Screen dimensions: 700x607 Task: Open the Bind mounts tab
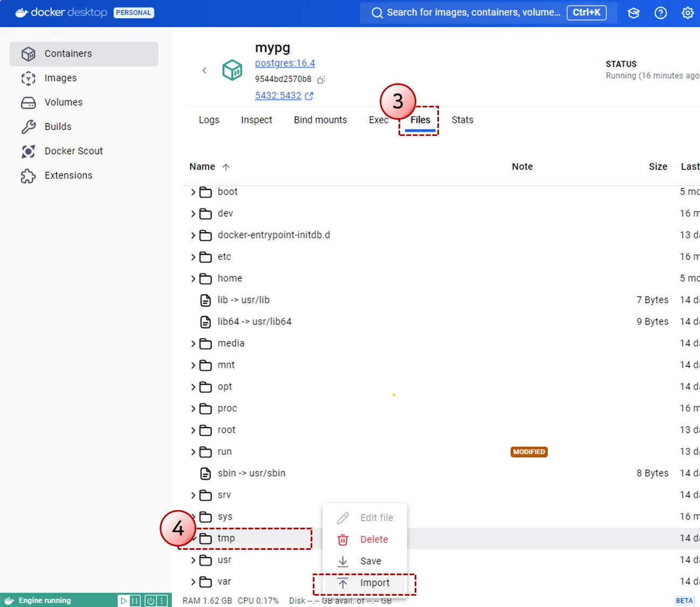point(320,120)
